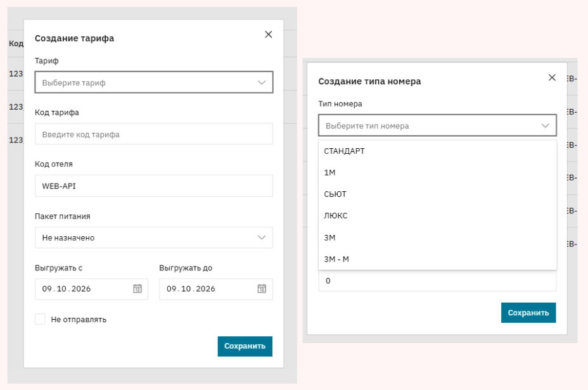This screenshot has width=588, height=390.
Task: Open calendar for Выгружать с date
Action: [137, 289]
